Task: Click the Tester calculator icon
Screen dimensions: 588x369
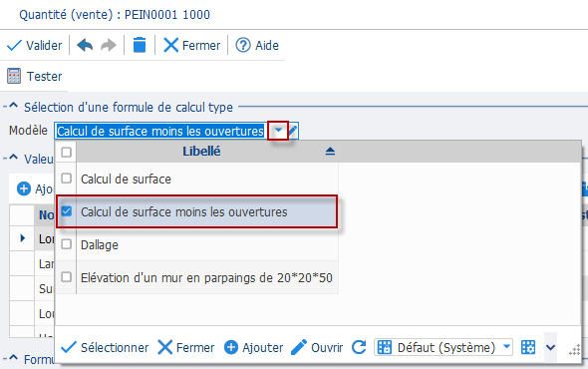Action: 14,76
